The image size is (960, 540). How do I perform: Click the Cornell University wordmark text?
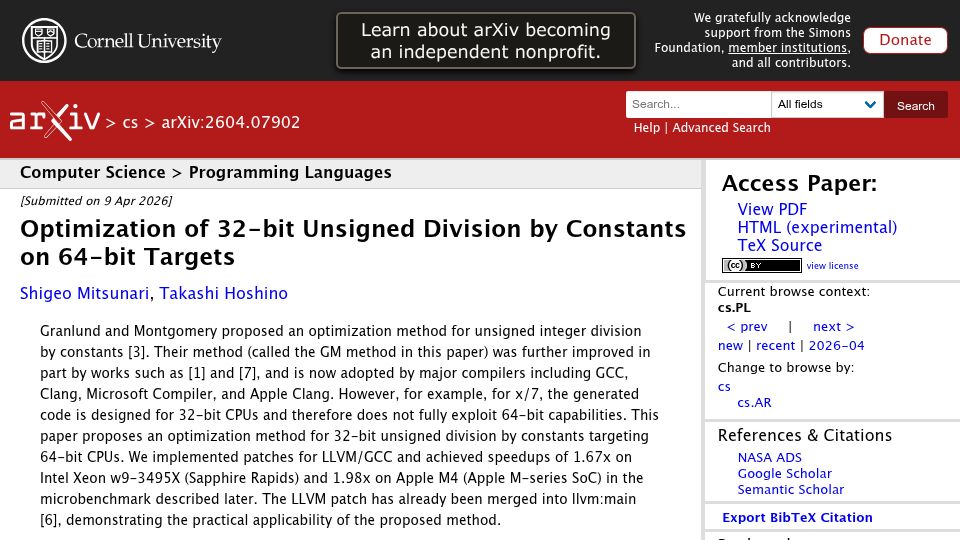tap(148, 41)
